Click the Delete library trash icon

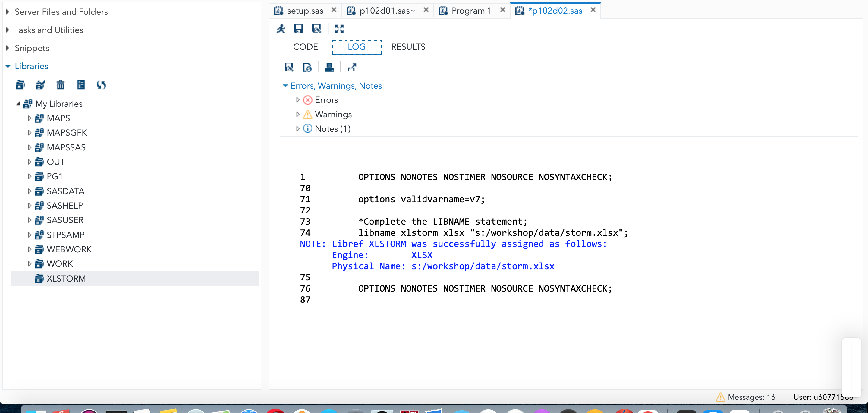(60, 85)
